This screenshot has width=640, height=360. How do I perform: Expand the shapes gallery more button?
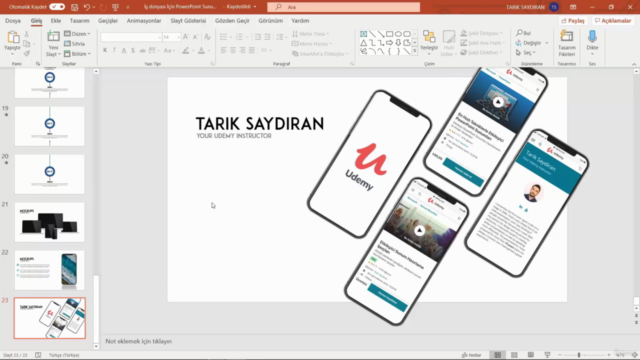pyautogui.click(x=415, y=51)
